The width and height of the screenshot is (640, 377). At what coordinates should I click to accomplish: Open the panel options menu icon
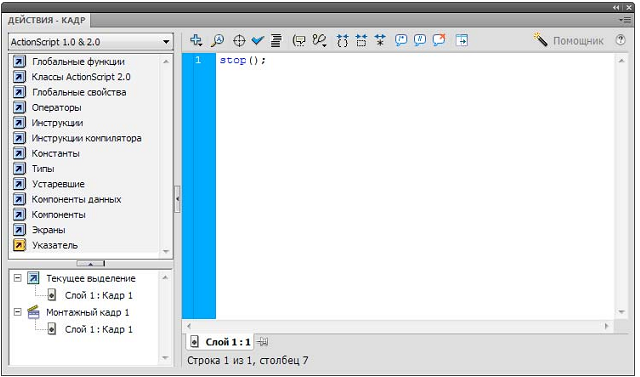click(624, 20)
